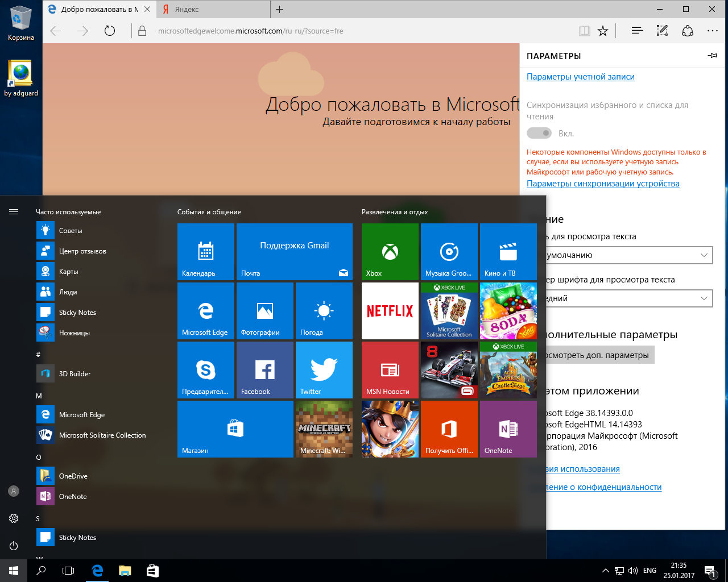Open the OneNote tile
This screenshot has width=728, height=582.
(x=508, y=429)
